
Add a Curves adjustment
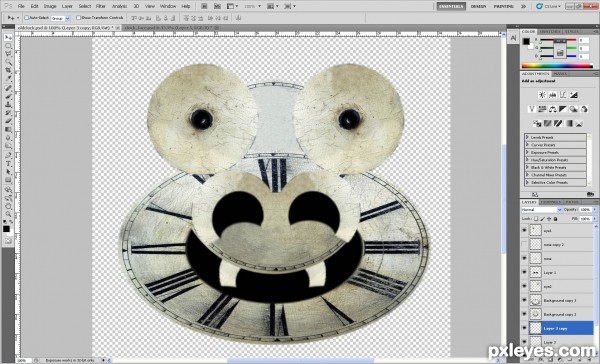(x=563, y=95)
